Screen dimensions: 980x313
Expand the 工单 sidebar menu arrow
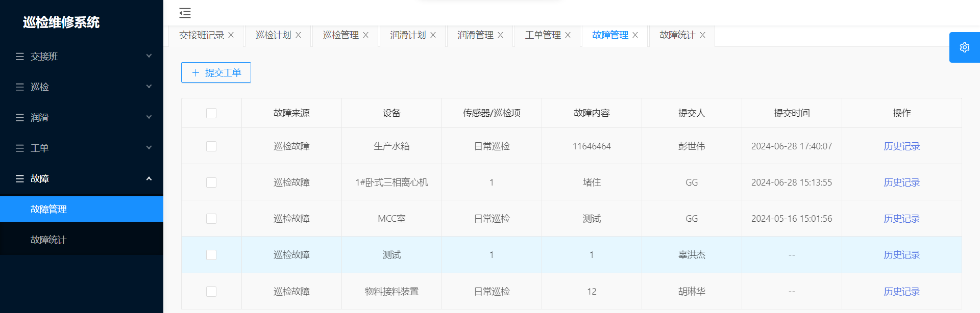point(149,148)
